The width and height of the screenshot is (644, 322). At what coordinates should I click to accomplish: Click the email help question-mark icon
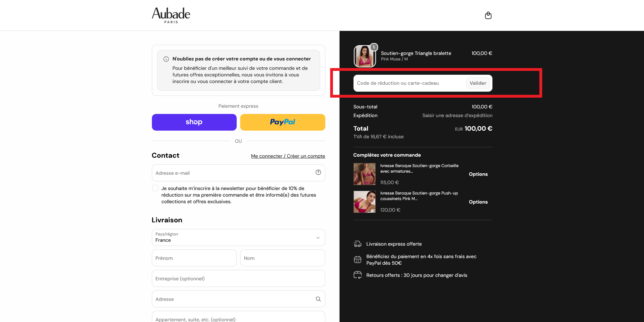[318, 172]
